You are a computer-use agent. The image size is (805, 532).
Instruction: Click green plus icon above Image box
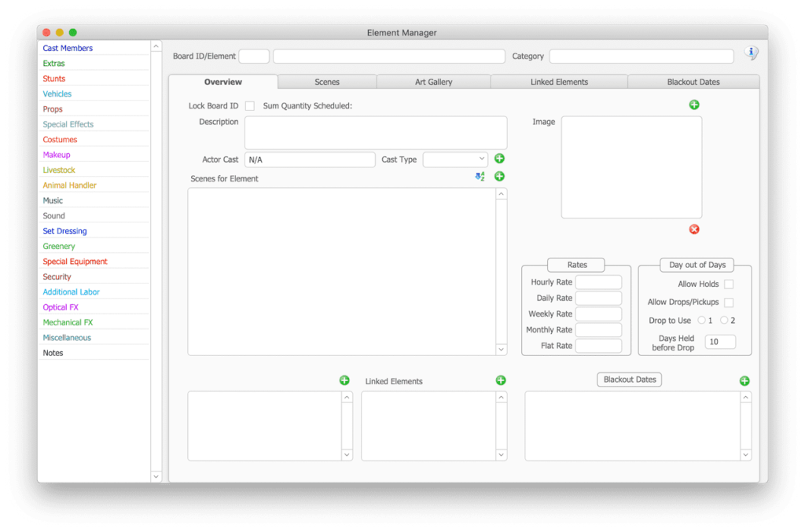pyautogui.click(x=694, y=105)
